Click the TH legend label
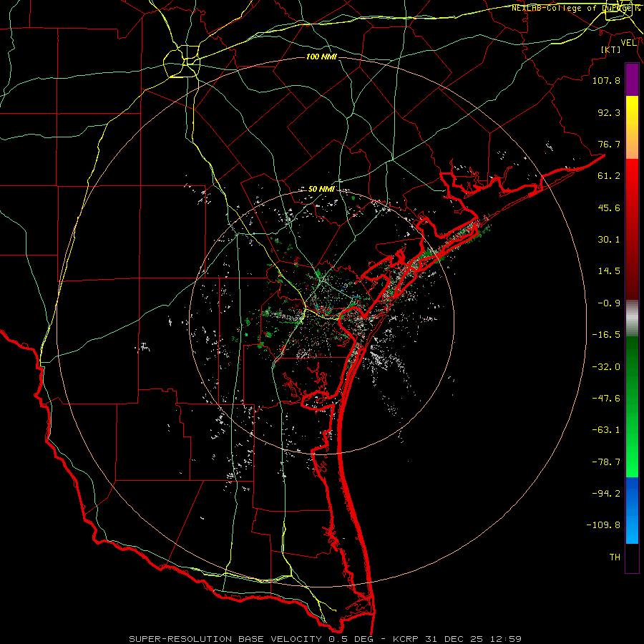 click(615, 557)
